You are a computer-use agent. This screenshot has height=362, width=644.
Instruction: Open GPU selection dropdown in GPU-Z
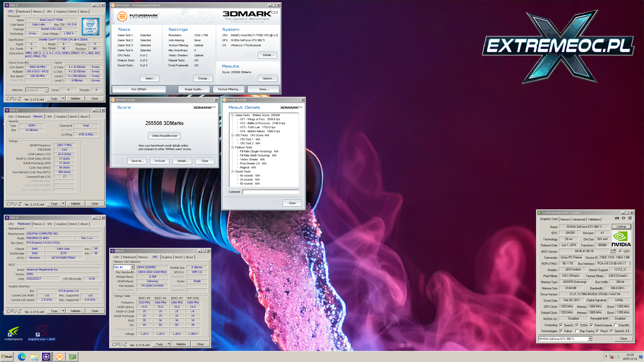pos(590,339)
